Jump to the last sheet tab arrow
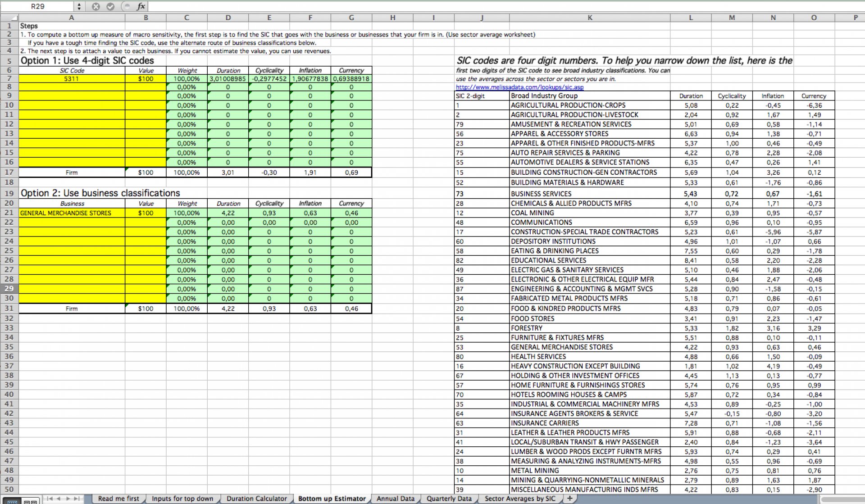The image size is (865, 504). pos(77,499)
